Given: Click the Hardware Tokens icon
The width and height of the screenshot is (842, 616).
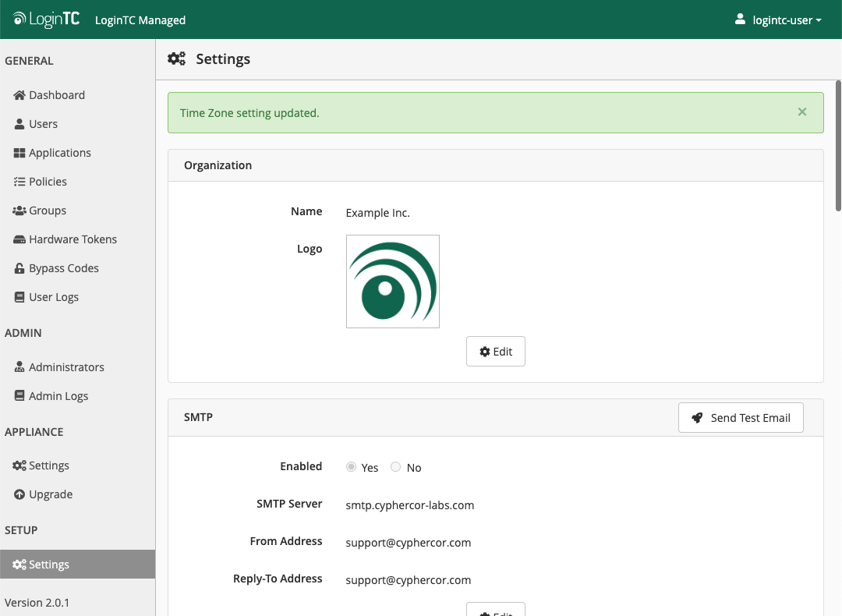Looking at the screenshot, I should click(20, 239).
